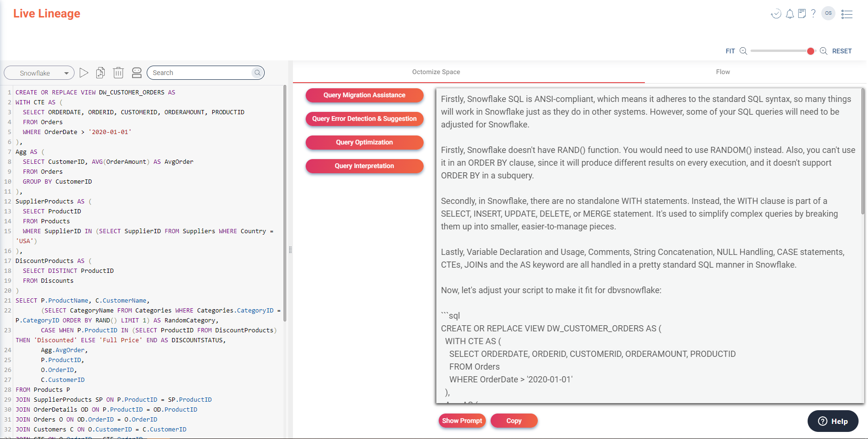
Task: Click response text 'WHERE OrderDate > '2020-01-01''
Action: coord(511,380)
